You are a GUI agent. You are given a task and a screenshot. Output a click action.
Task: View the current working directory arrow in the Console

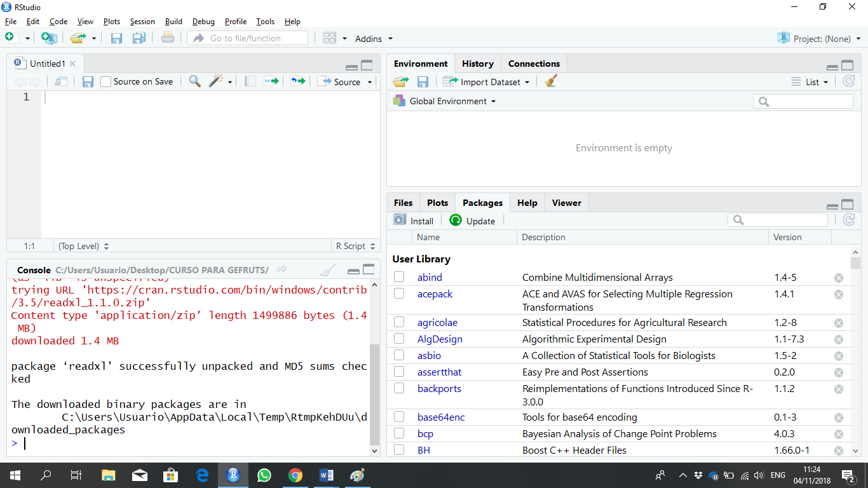pyautogui.click(x=282, y=269)
